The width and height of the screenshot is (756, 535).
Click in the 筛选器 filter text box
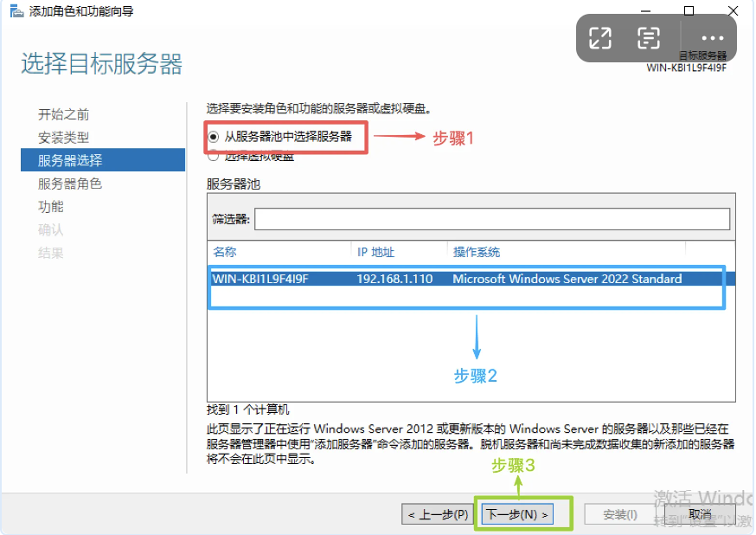491,219
